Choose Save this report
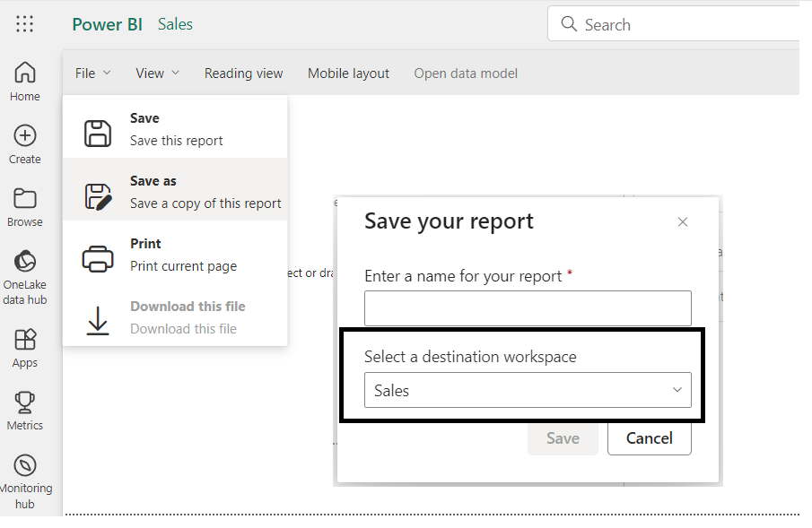Viewport: 812px width, 528px height. coord(175,126)
